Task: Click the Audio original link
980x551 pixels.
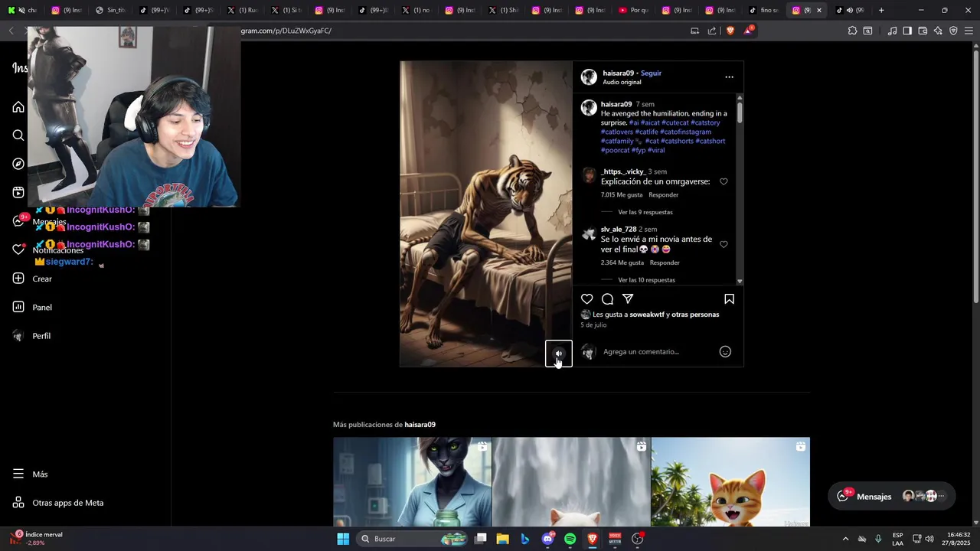Action: (x=622, y=83)
